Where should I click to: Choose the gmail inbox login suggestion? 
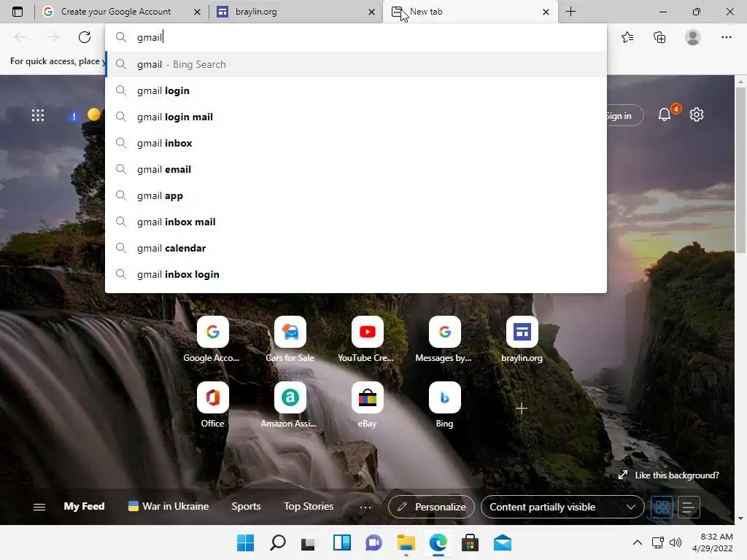coord(356,274)
